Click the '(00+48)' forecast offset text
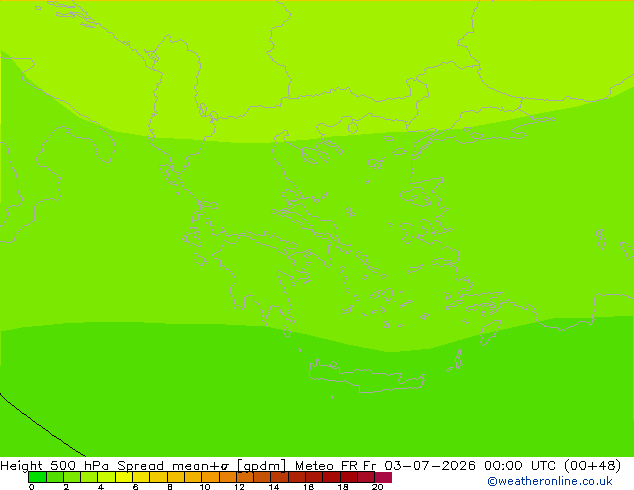The image size is (634, 490). click(592, 466)
